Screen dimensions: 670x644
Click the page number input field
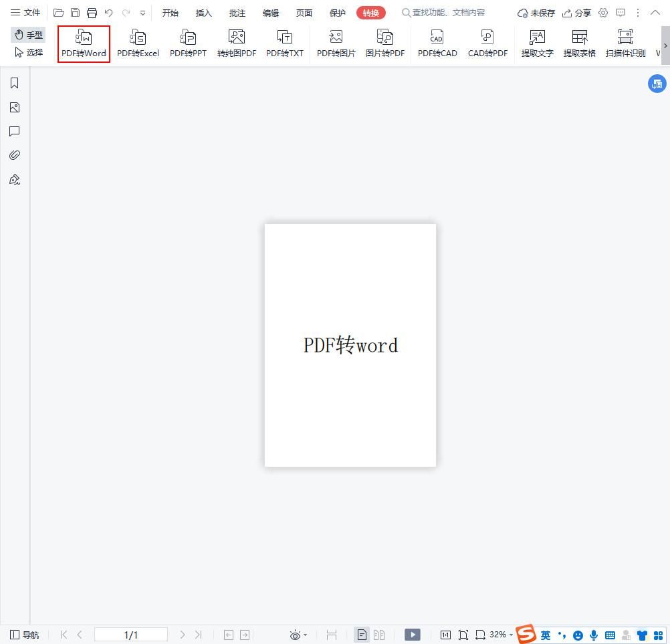[x=131, y=635]
